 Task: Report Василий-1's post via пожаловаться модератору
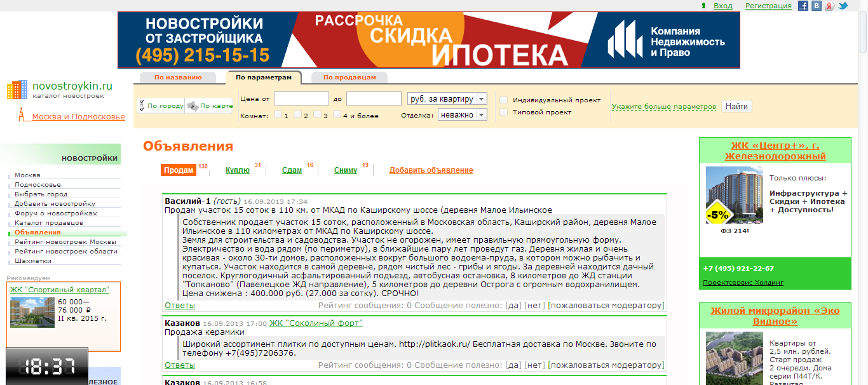(x=606, y=306)
